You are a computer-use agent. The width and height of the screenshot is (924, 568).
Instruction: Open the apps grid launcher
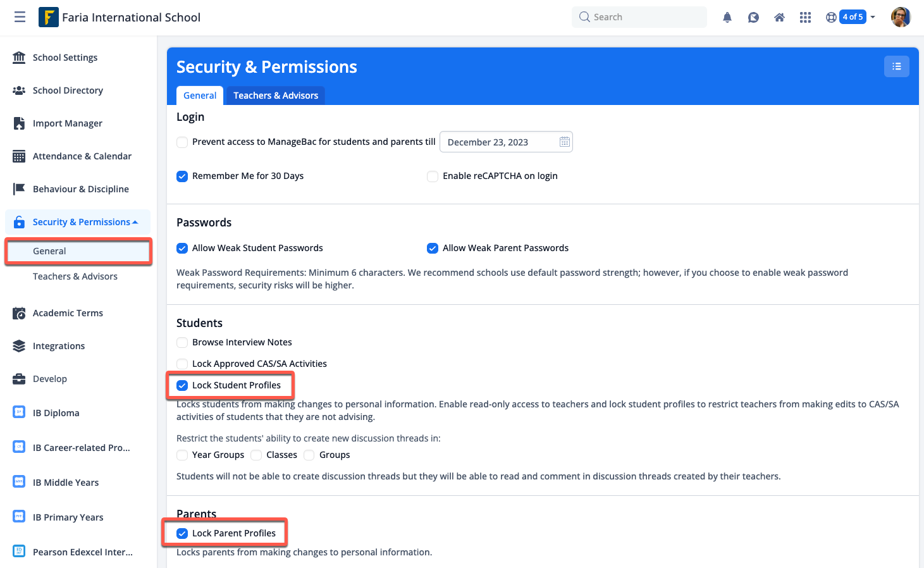805,18
